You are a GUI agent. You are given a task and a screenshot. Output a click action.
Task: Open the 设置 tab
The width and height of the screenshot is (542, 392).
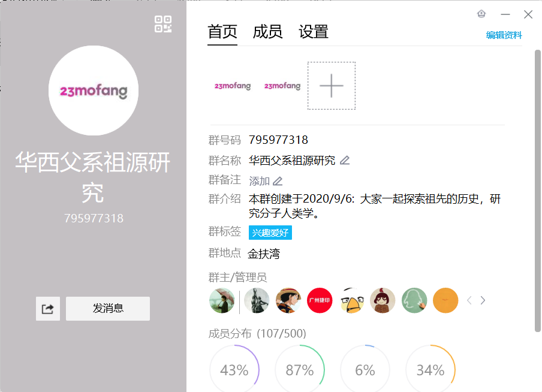[314, 32]
